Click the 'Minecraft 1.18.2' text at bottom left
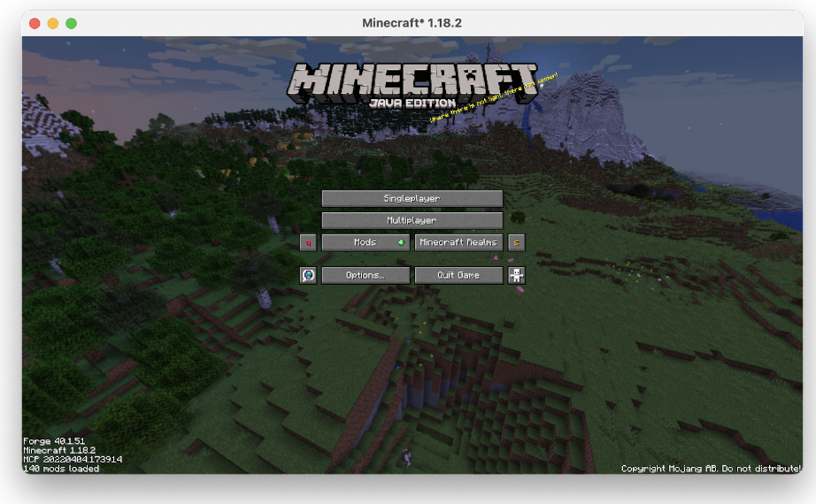This screenshot has width=816, height=504. 59,450
